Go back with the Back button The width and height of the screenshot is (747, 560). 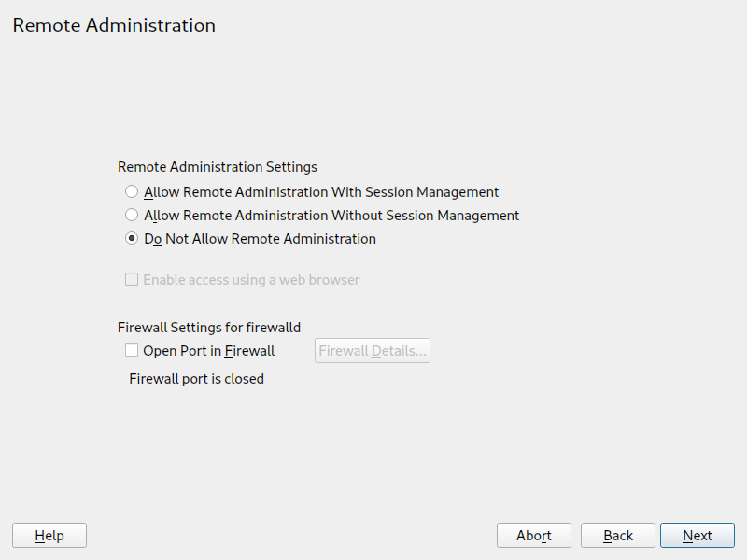point(617,535)
